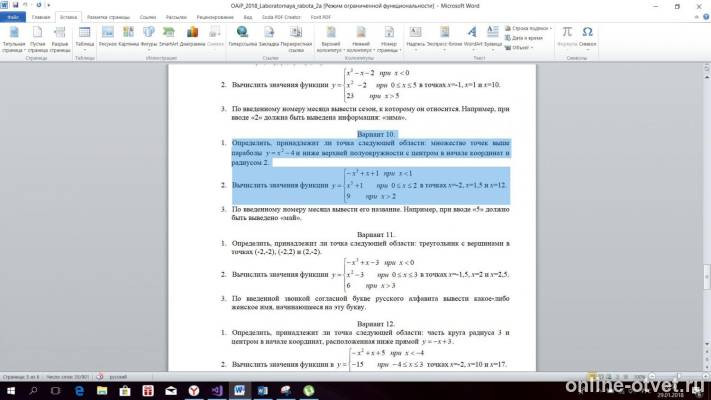Open File Explorer from the taskbar

point(102,390)
